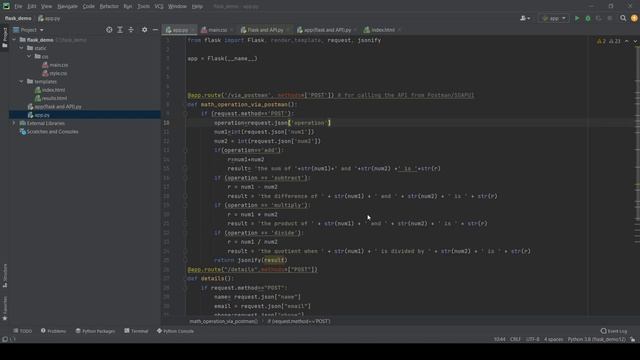Click math_operation_via_postman() breadcrumb below editor
Viewport: 640px width, 360px height.
[224, 322]
